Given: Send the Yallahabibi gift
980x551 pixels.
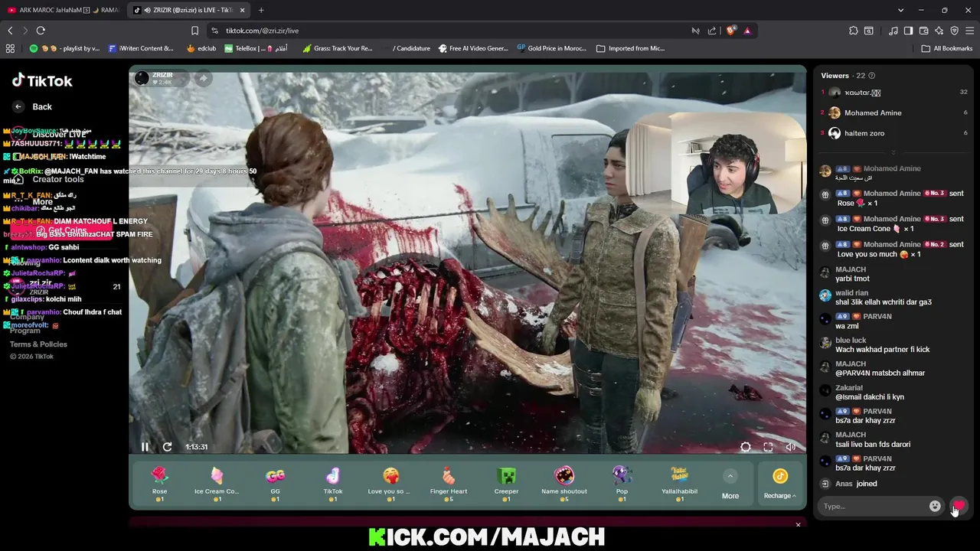Looking at the screenshot, I should point(680,484).
